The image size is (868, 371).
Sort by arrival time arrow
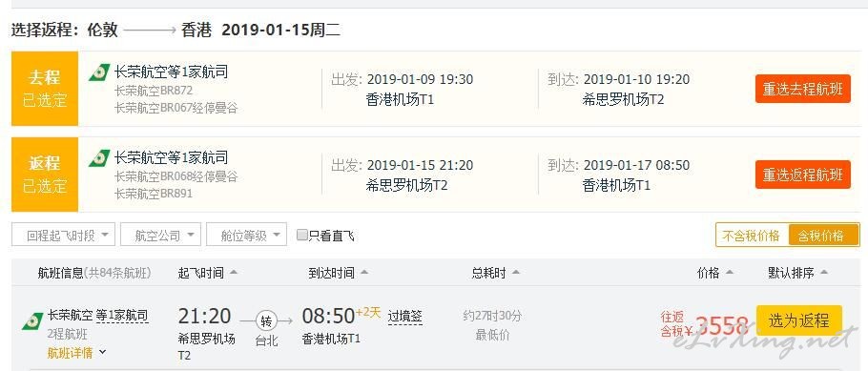(364, 273)
